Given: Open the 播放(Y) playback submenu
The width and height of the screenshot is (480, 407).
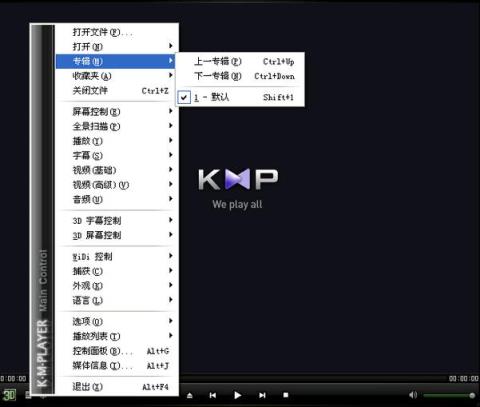Looking at the screenshot, I should [x=116, y=141].
